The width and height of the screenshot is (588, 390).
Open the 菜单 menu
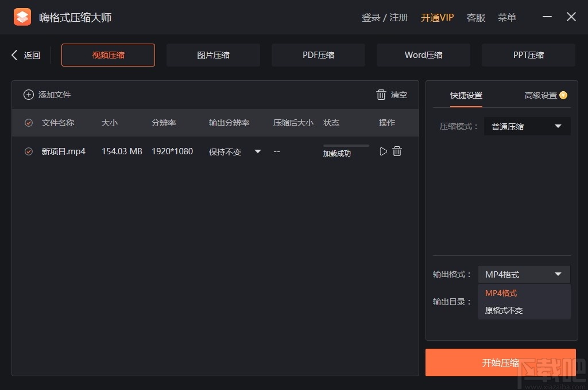pos(506,17)
